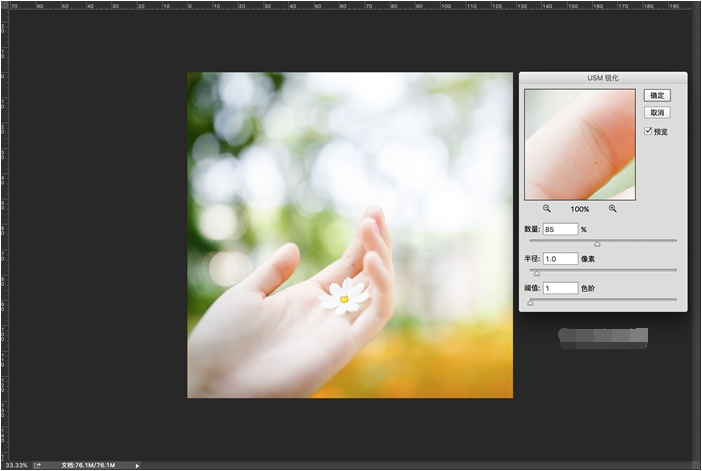This screenshot has height=471, width=702.
Task: Click the 取消 button in USM dialog
Action: pos(657,112)
